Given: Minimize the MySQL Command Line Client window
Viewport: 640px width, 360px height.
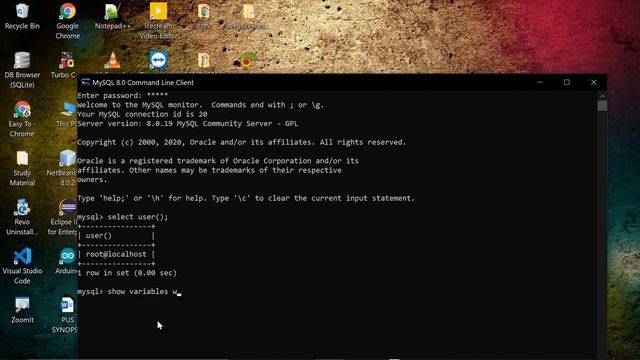Looking at the screenshot, I should [x=540, y=82].
